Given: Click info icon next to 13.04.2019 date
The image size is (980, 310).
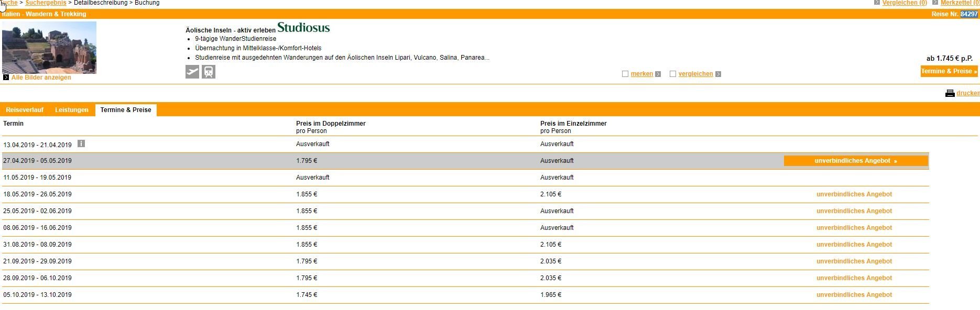Looking at the screenshot, I should tap(81, 143).
